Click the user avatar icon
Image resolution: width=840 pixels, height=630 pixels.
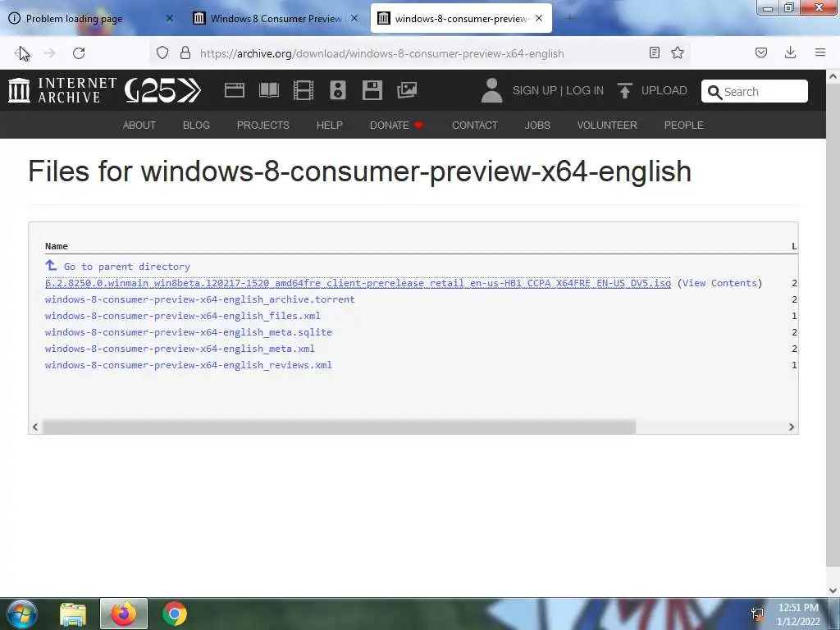point(491,90)
